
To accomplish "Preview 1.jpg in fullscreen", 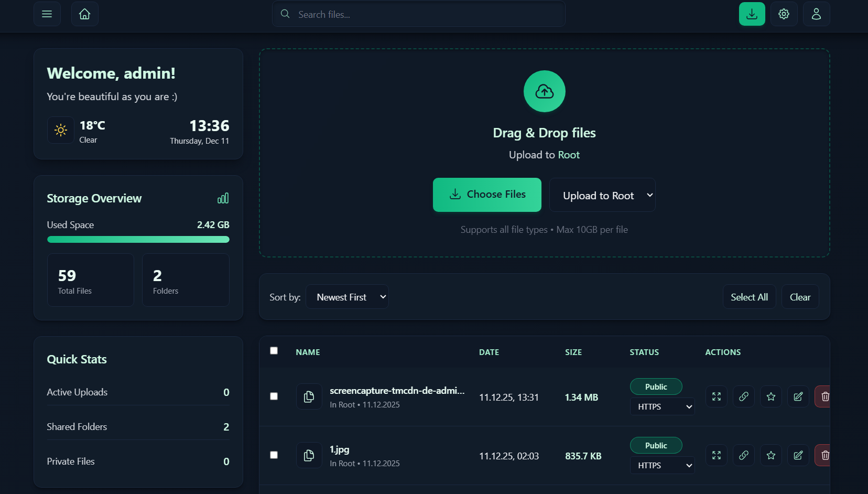I will (716, 455).
